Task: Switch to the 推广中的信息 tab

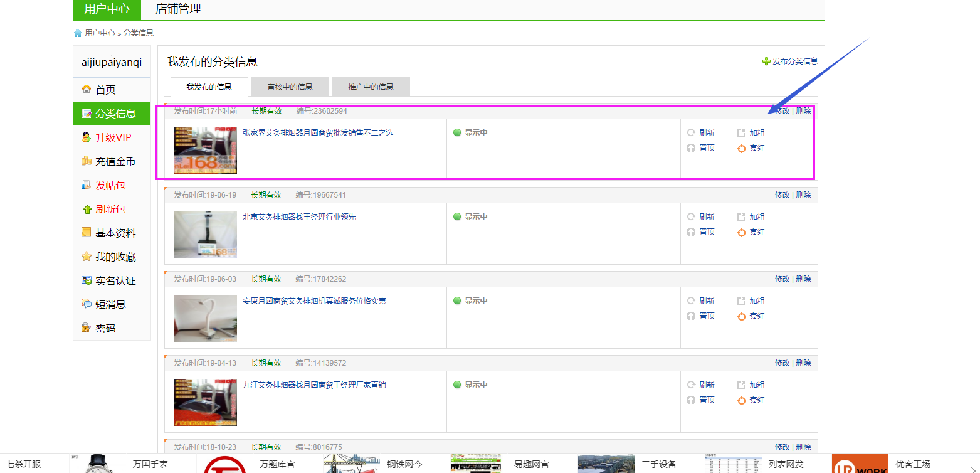Action: [371, 87]
